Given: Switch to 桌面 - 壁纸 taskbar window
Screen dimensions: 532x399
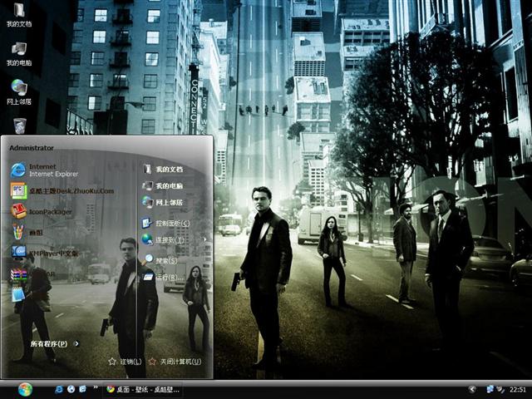Looking at the screenshot, I should tap(142, 390).
